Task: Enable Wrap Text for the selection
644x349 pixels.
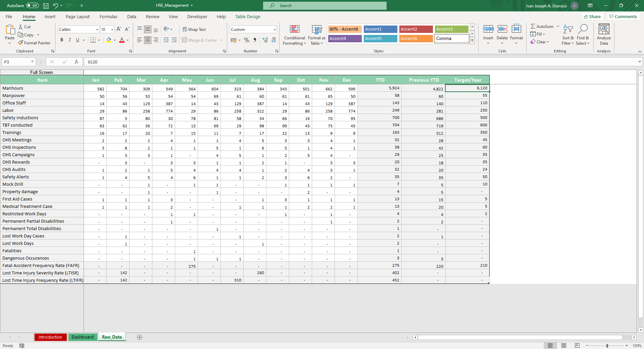Action: [x=194, y=29]
